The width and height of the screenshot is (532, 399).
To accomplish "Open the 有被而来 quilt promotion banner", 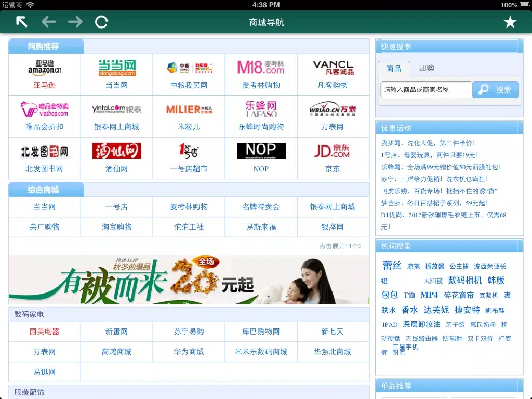I will [x=189, y=280].
